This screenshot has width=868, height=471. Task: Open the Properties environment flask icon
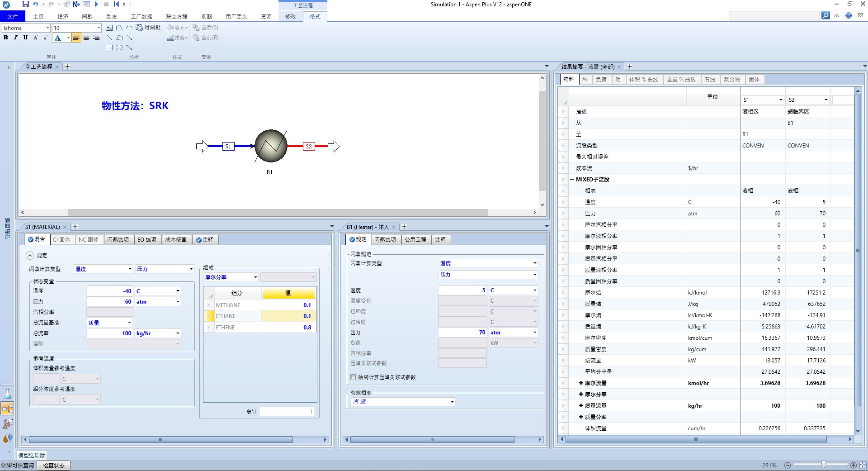pos(8,394)
